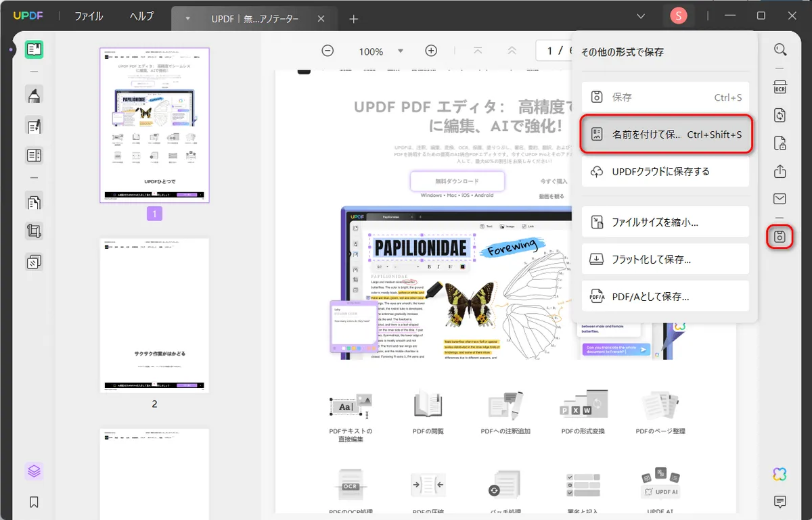Click the Search magnifier icon
Image resolution: width=812 pixels, height=520 pixels.
(x=780, y=49)
